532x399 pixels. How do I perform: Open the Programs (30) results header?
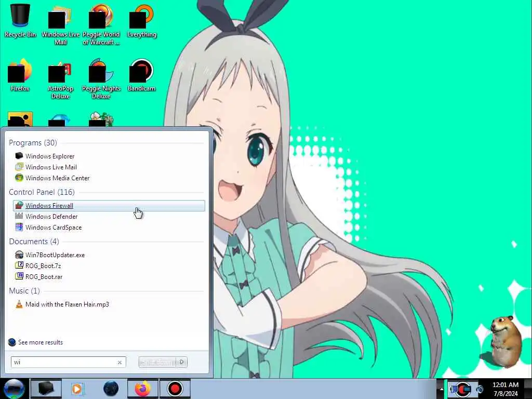click(x=33, y=142)
